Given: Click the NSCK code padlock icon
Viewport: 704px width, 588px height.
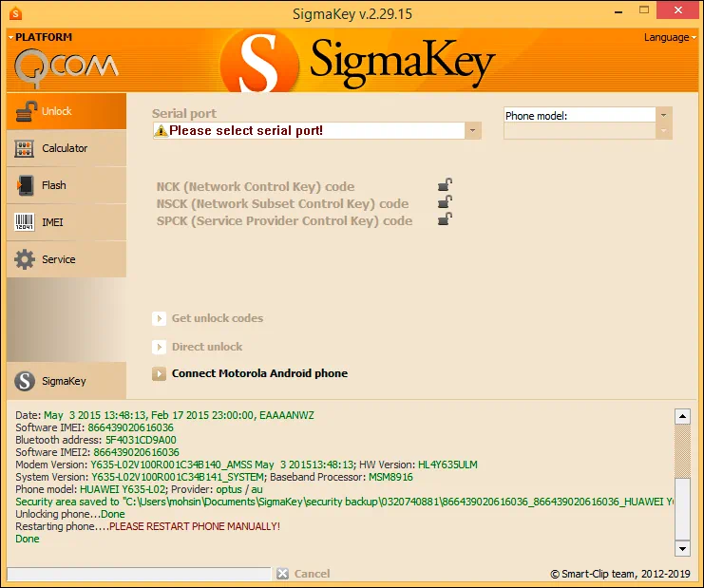Looking at the screenshot, I should pos(445,202).
